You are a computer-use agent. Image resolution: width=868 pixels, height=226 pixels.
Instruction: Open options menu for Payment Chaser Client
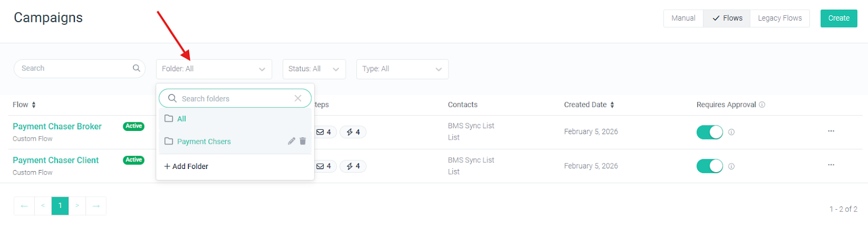click(x=831, y=165)
